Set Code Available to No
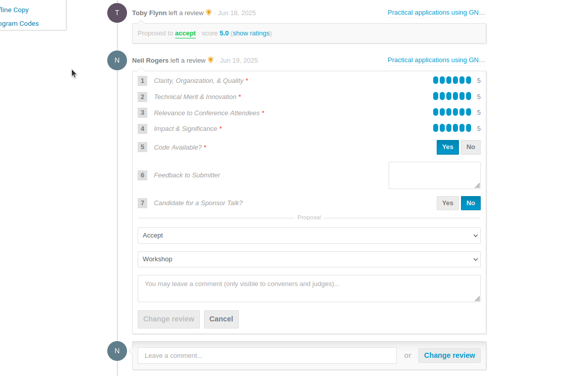 tap(471, 147)
